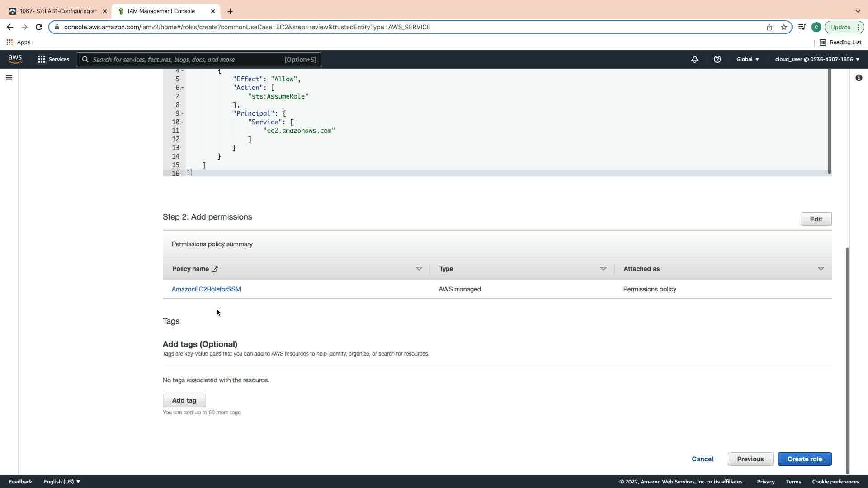Open the AWS side navigation hamburger menu
This screenshot has width=868, height=488.
coord(9,78)
